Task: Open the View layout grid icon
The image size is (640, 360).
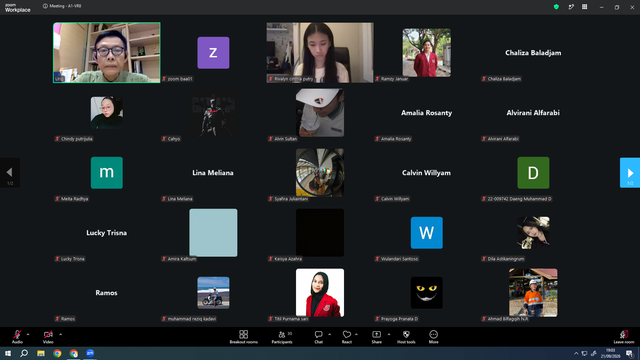Action: [584, 7]
